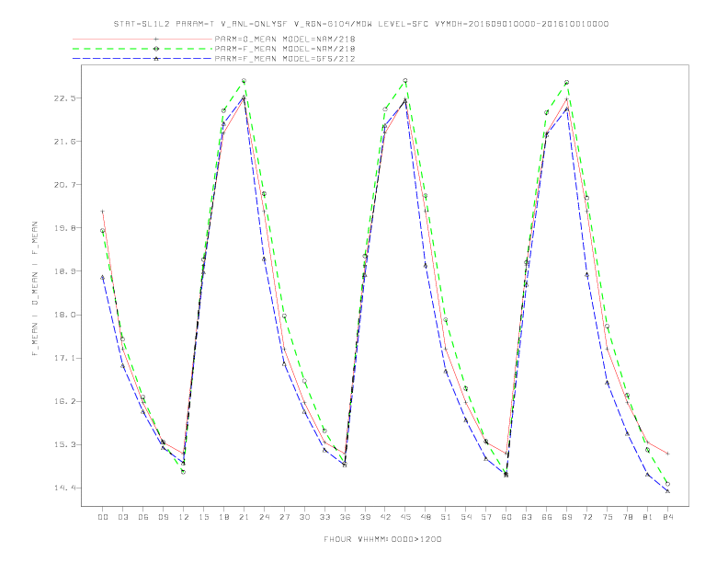Select legend entry PARM=O_MEAN MODEL=NAM/218
Viewport: 728px width, 563px height.
tap(285, 39)
